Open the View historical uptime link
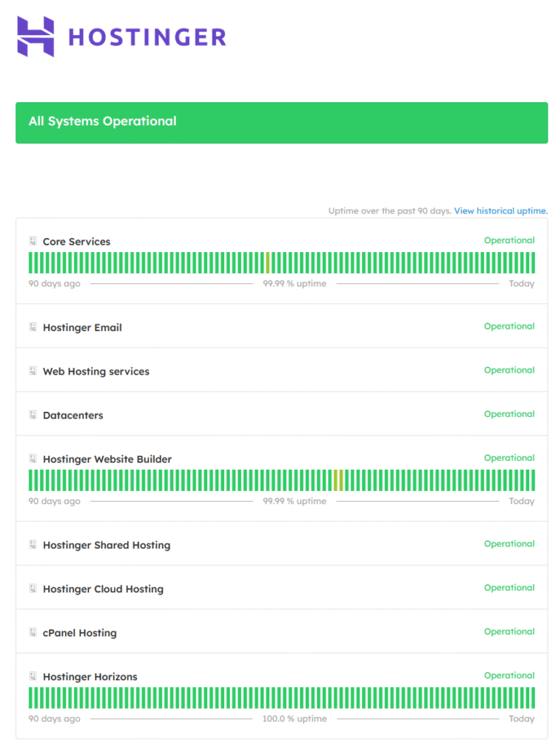 [500, 211]
